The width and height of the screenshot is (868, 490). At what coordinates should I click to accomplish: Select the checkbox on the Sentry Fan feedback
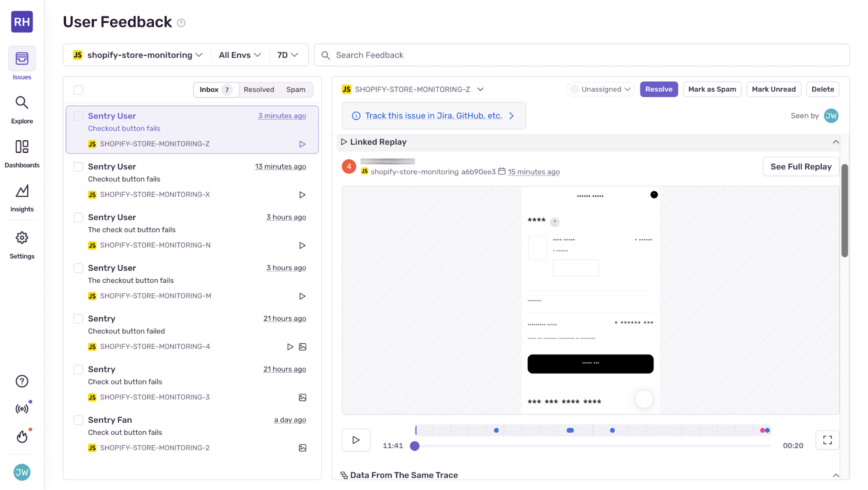78,420
